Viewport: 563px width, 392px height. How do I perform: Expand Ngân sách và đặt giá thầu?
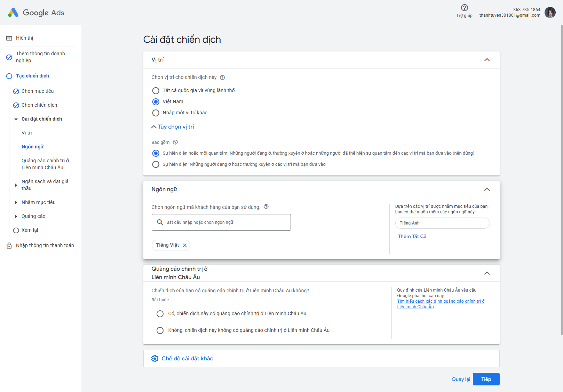(16, 185)
